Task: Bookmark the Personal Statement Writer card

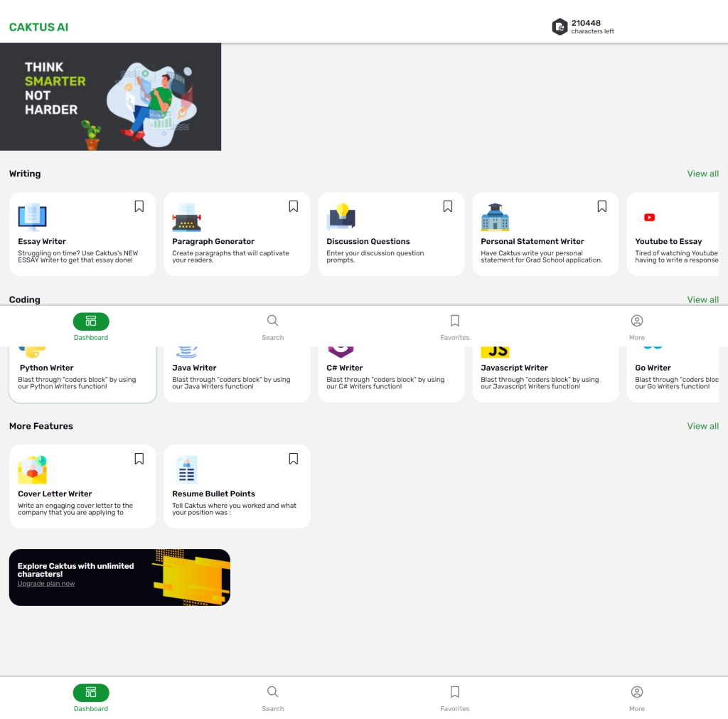Action: pos(601,206)
